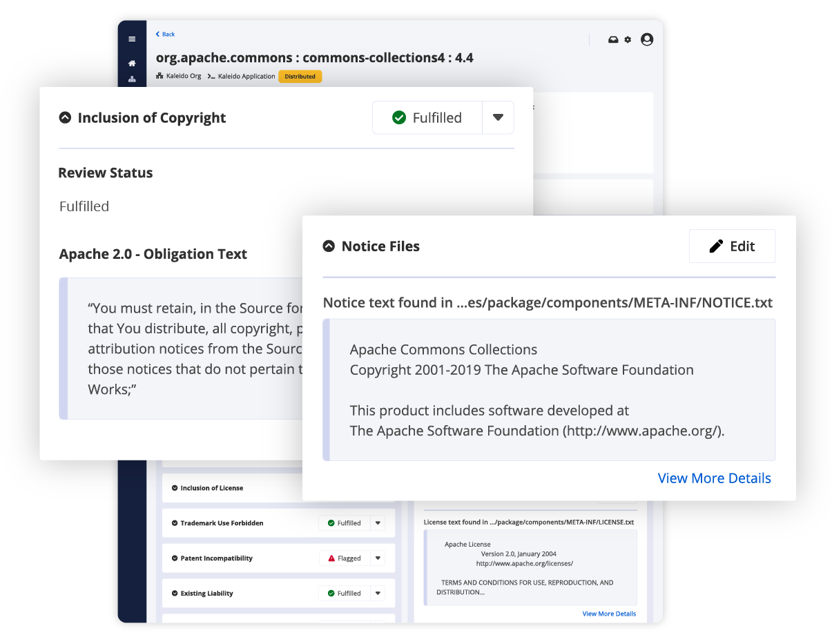Click the http://www.apache.org/licenses/ text
The image size is (832, 644).
(525, 563)
